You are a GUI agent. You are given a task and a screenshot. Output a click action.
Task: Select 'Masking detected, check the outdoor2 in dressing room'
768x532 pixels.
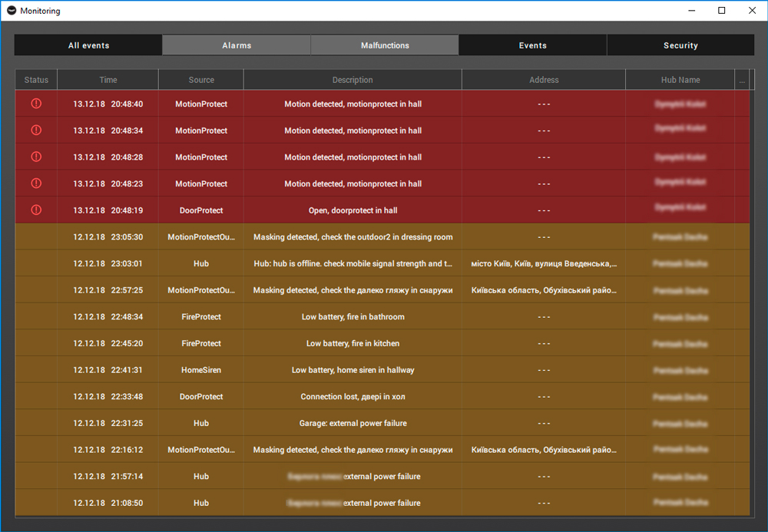[x=353, y=237]
